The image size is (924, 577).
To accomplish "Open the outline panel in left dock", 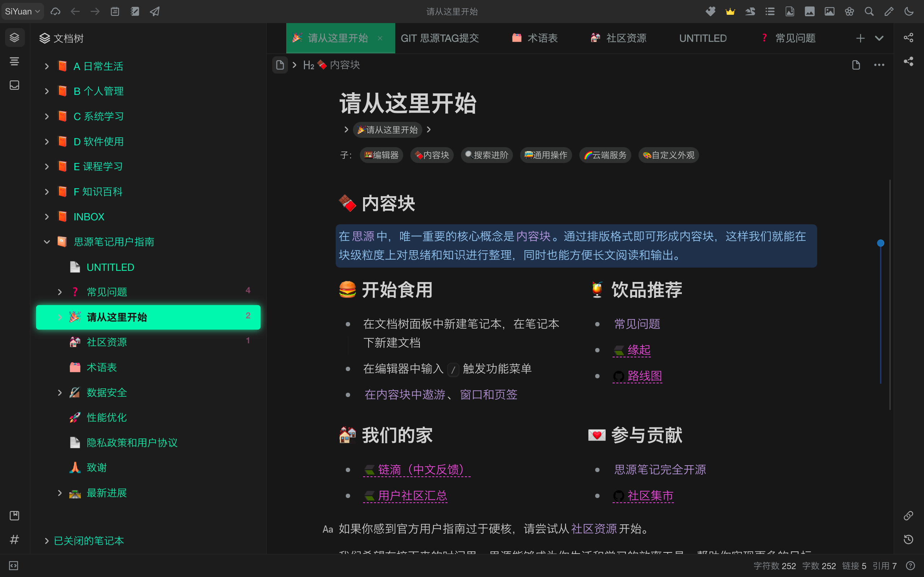I will (14, 61).
